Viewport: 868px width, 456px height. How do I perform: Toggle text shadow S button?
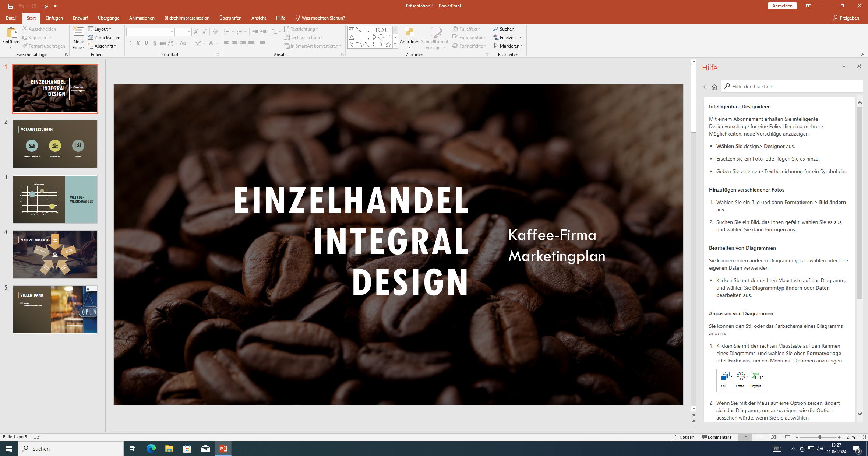pyautogui.click(x=155, y=43)
